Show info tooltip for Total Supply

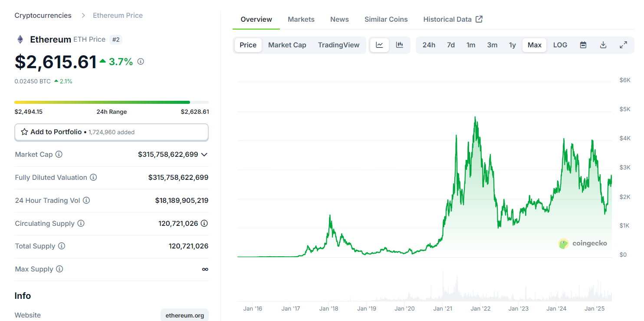point(62,246)
